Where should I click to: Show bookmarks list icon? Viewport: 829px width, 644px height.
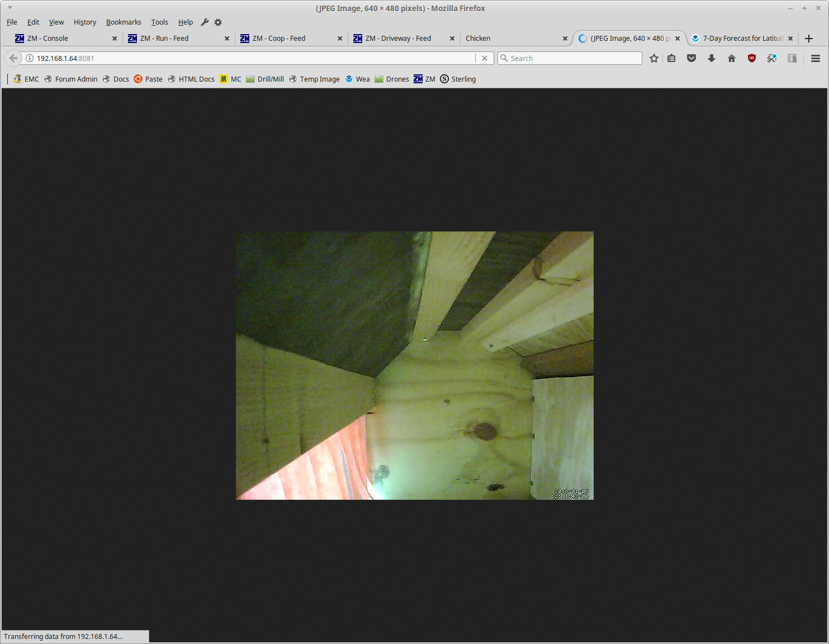(671, 58)
